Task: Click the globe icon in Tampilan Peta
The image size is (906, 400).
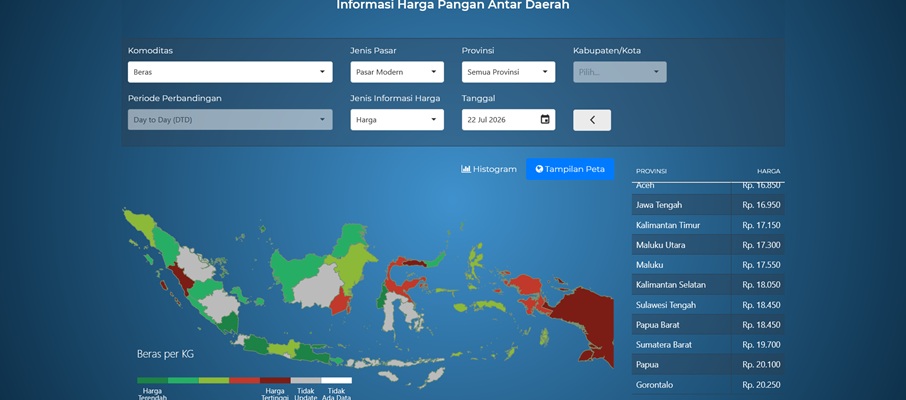Action: [x=539, y=169]
